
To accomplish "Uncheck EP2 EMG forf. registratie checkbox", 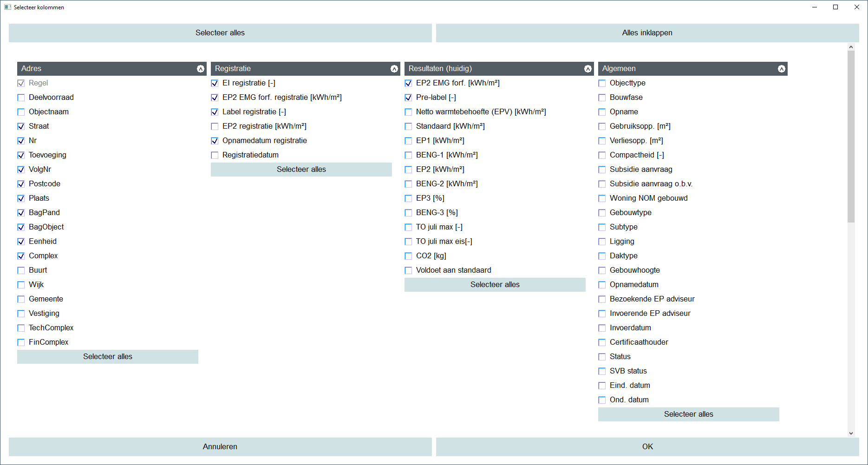I will (x=215, y=98).
